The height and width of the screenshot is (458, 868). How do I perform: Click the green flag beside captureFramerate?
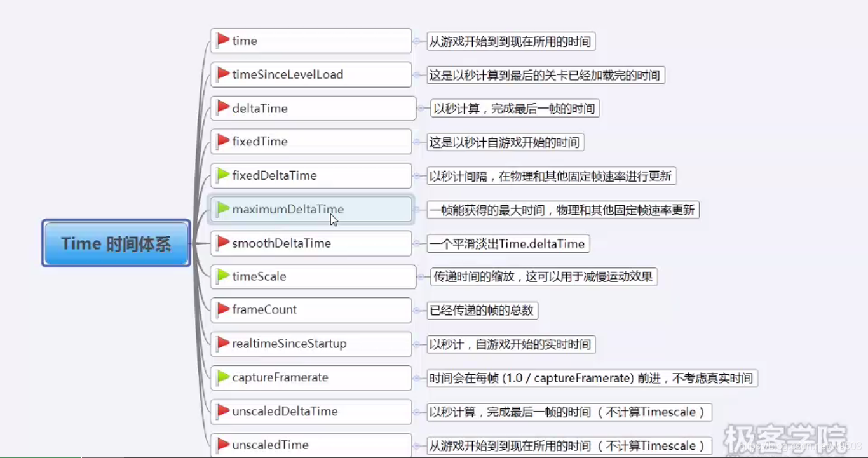click(x=223, y=377)
